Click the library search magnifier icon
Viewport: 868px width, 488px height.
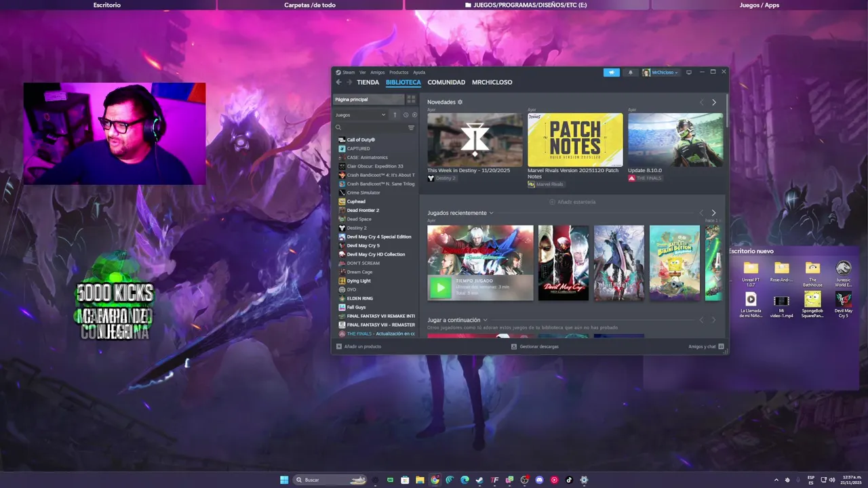click(x=338, y=127)
